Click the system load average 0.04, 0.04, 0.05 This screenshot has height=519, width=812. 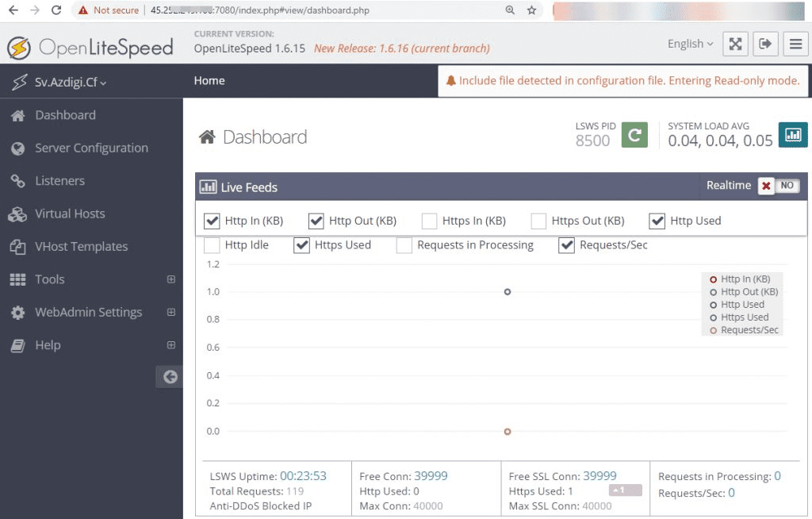coord(720,140)
